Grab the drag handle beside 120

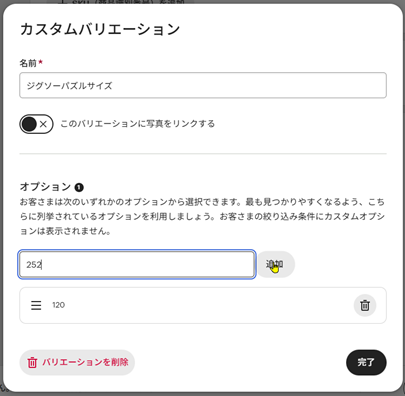36,305
